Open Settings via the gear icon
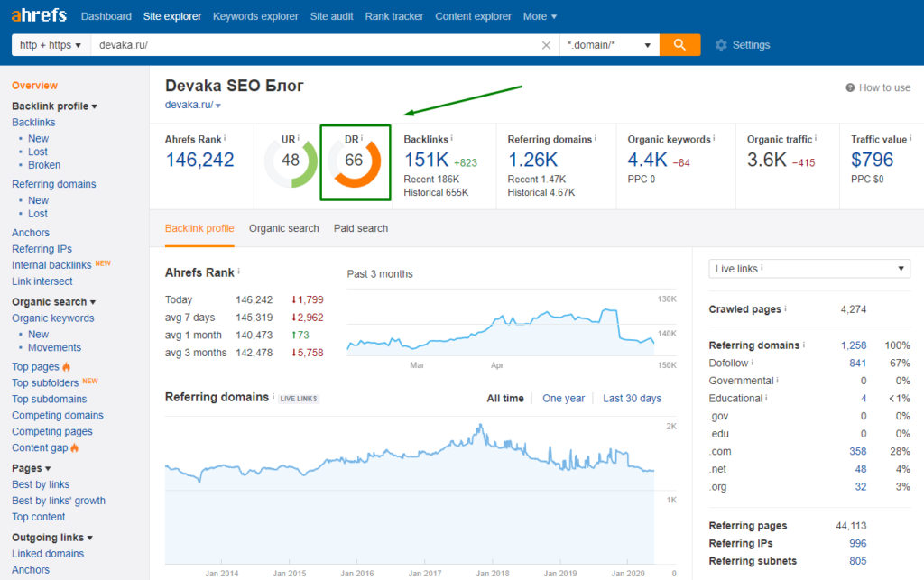 tap(721, 45)
